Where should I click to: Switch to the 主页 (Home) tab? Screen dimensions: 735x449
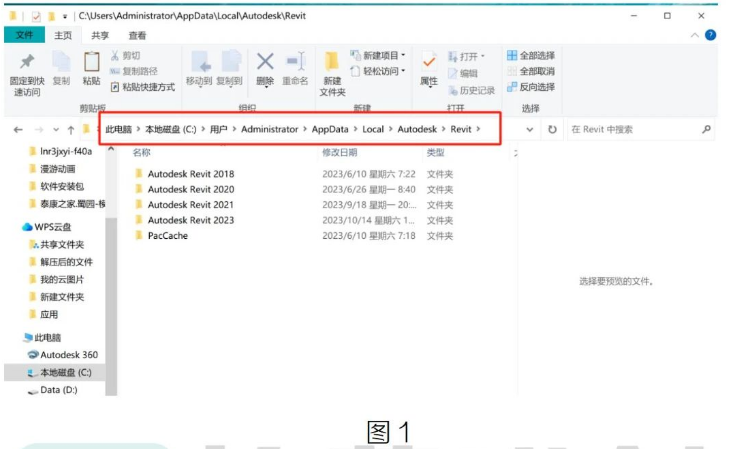[x=63, y=36]
